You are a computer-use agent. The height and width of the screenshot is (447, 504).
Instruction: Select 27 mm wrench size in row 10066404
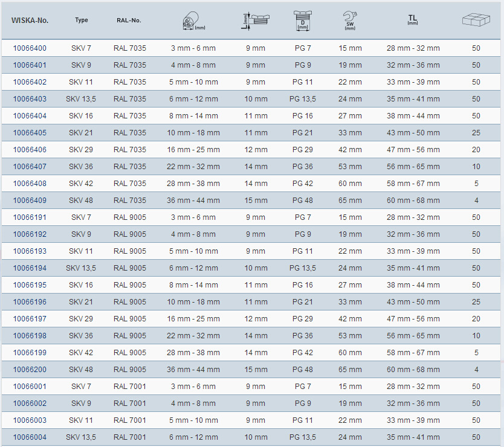click(350, 116)
